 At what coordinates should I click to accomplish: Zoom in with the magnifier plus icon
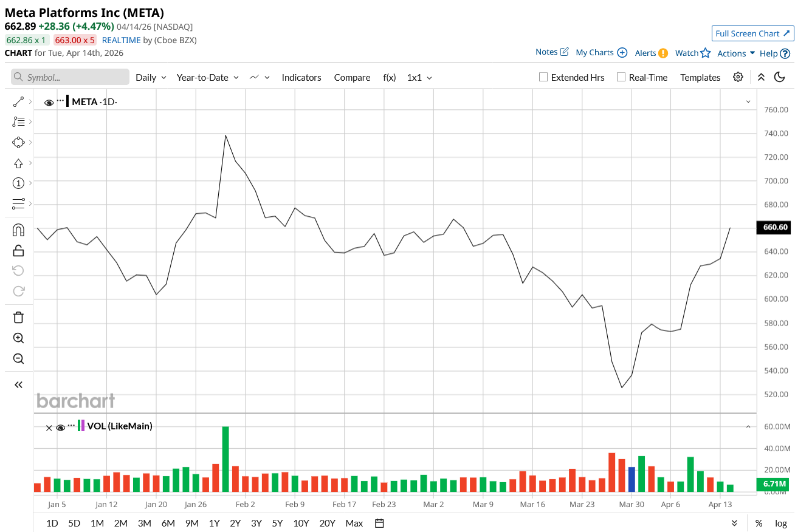click(18, 338)
